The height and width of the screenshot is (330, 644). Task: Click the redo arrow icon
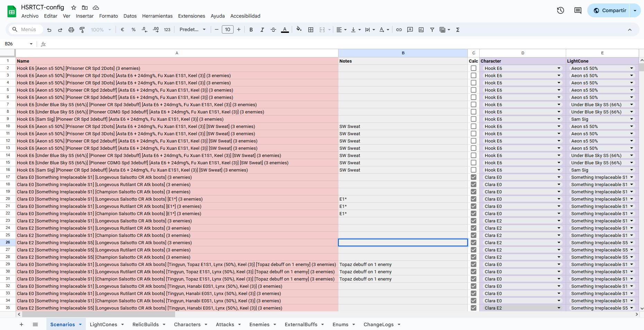point(60,30)
